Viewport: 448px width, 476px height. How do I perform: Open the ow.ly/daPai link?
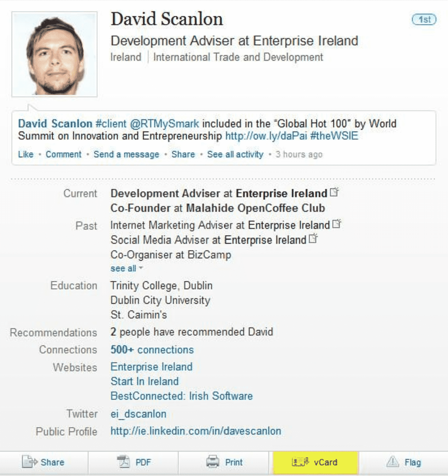pos(266,136)
